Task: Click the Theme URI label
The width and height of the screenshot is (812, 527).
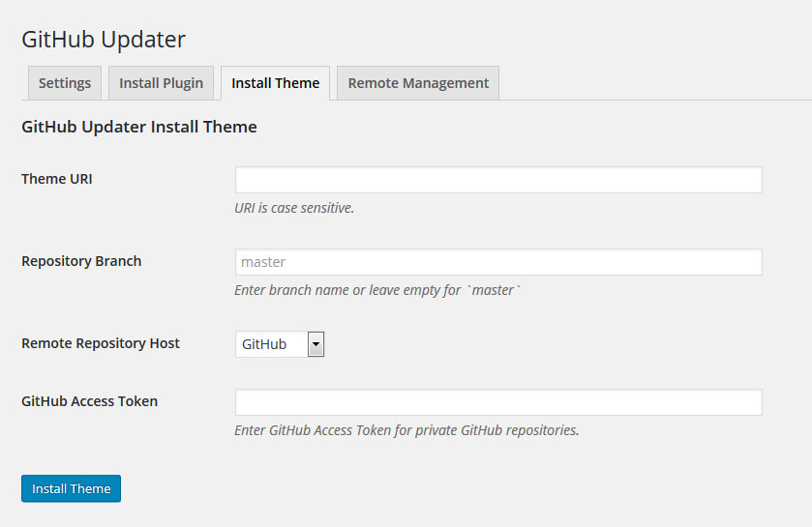Action: (x=57, y=179)
